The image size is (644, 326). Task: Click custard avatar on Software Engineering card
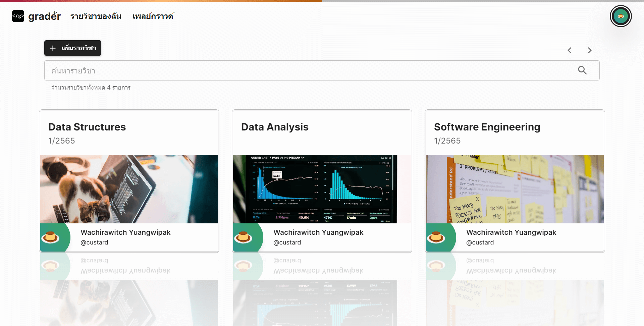click(x=437, y=237)
